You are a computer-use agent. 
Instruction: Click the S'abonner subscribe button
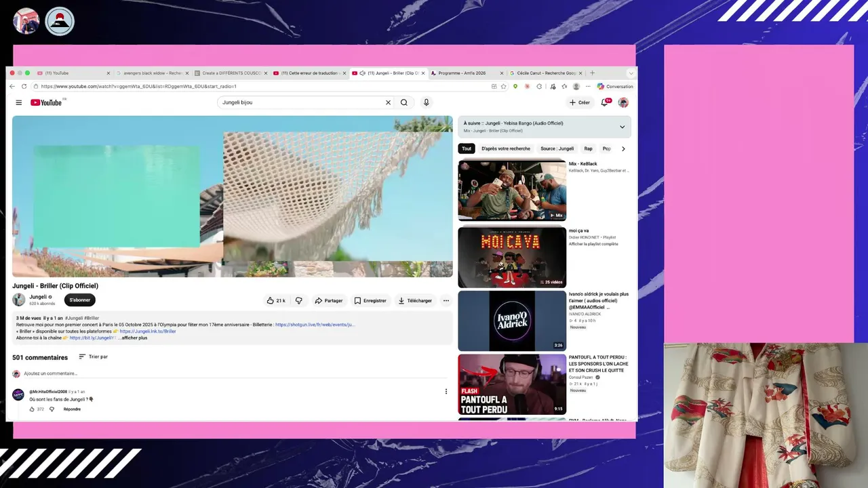coord(80,300)
